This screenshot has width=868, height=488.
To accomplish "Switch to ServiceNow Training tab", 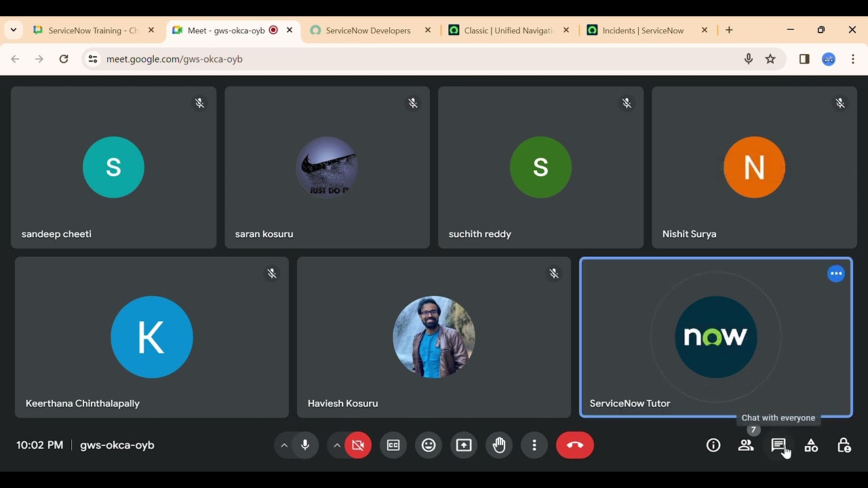I will (94, 30).
